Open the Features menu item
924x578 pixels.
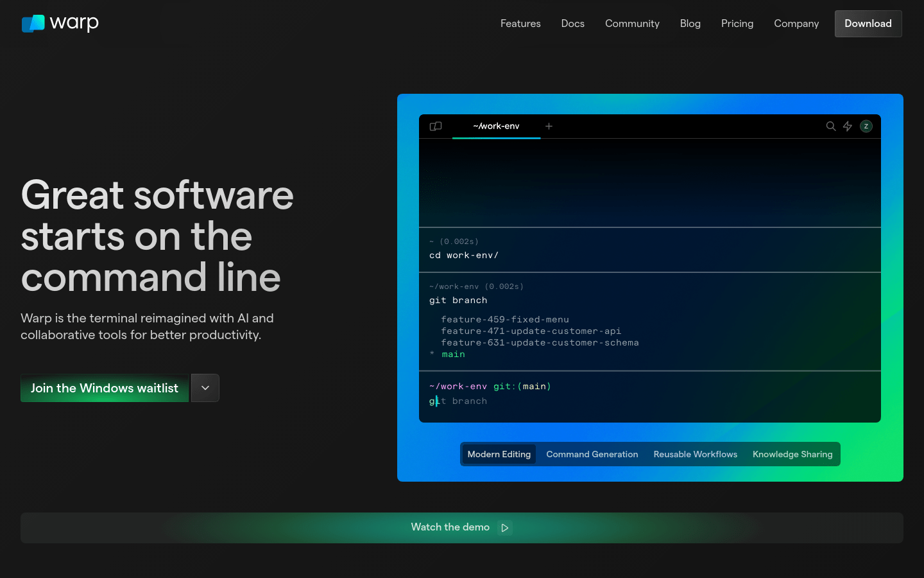coord(520,24)
